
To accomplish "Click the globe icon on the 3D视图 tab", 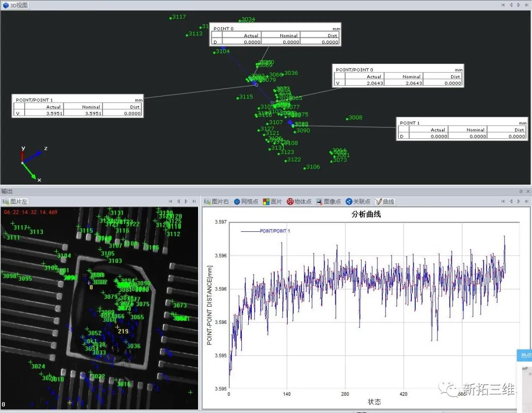I will (6, 5).
